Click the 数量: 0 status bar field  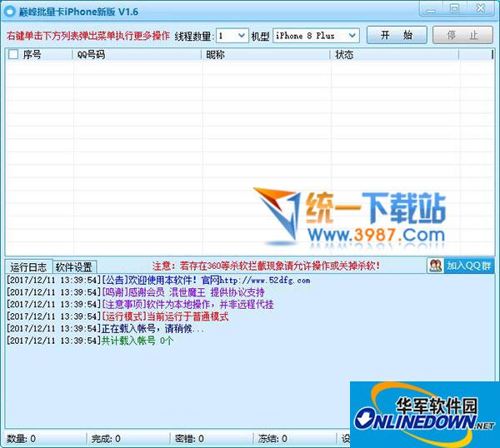pos(22,439)
